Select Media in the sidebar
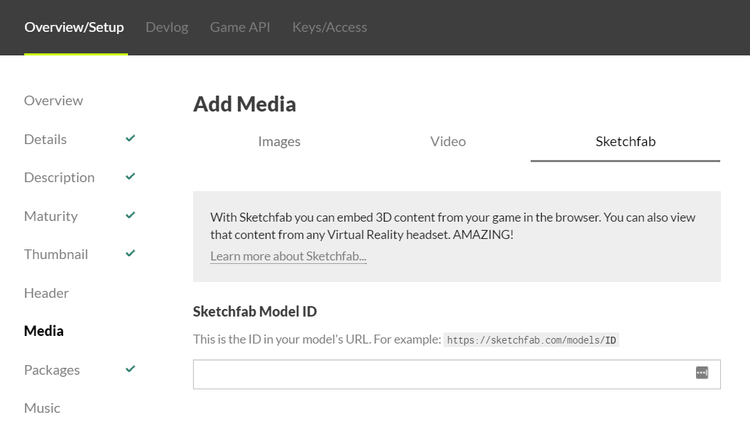The width and height of the screenshot is (750, 435). point(44,331)
